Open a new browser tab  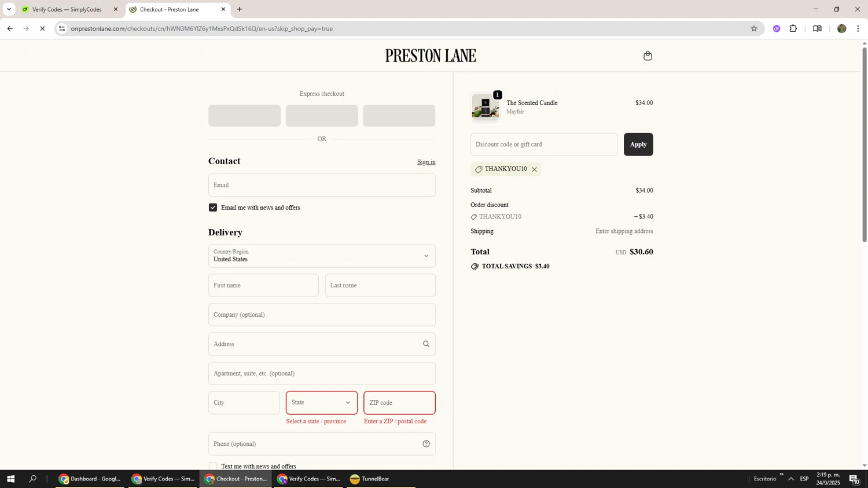240,9
